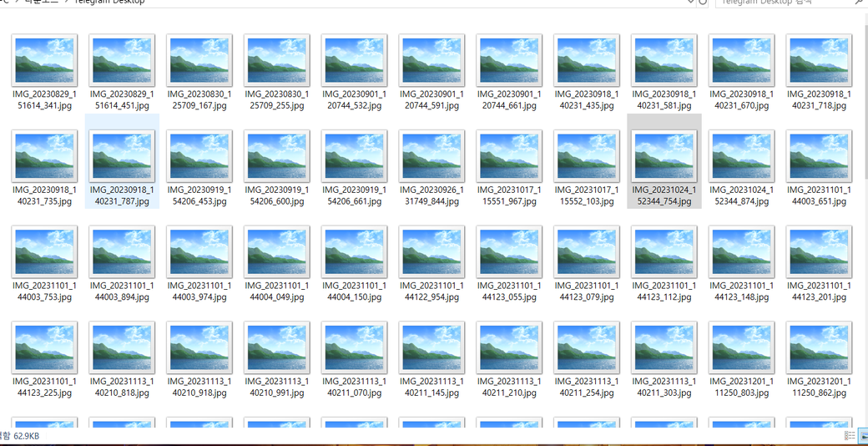Switch to large thumbnails view in status bar

tap(862, 436)
